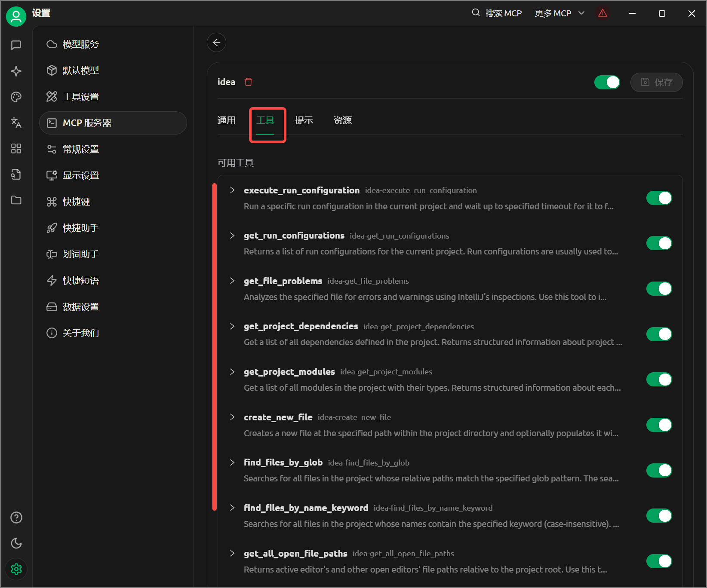Turn off the get_file_problems tool
The width and height of the screenshot is (707, 588).
point(659,289)
